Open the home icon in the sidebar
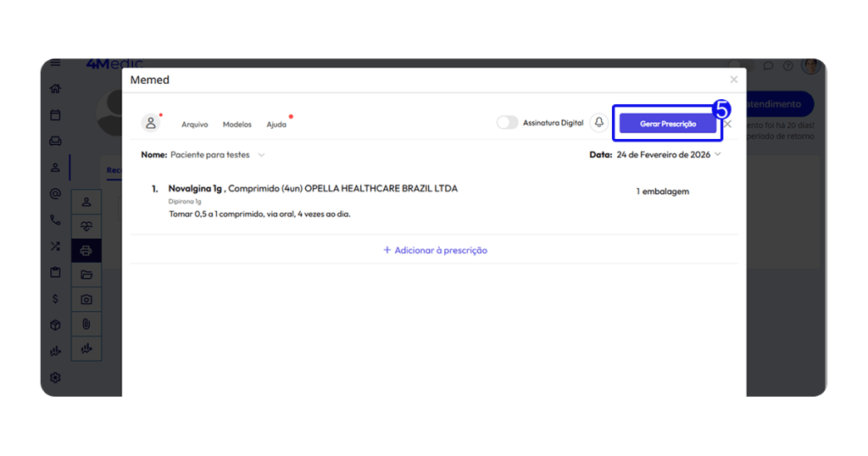Screen dimensions: 868x456 click(55, 88)
